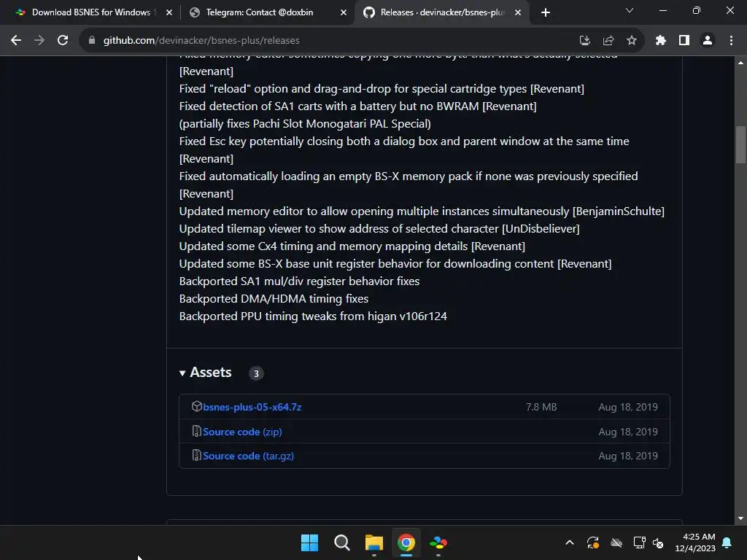Go back to the previous page

tap(16, 41)
